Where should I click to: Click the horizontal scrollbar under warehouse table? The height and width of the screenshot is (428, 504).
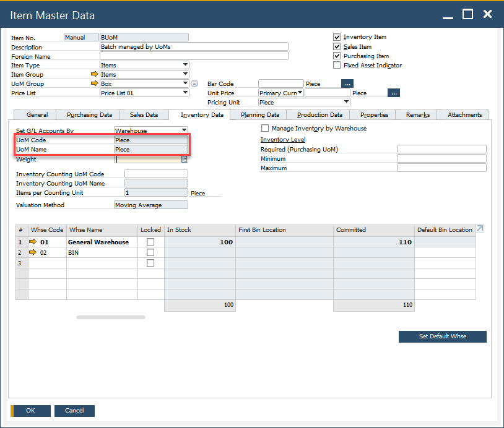point(110,317)
